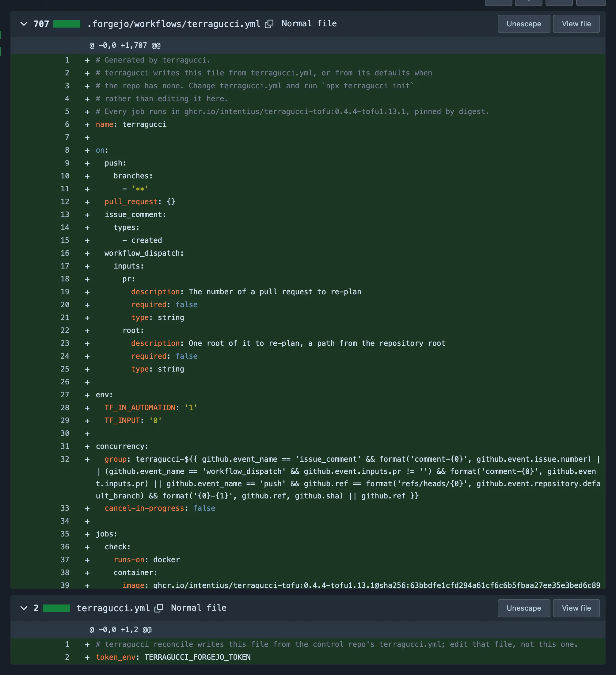Click the hunk header '@ -0,0 +1,2 @@'
Viewport: 616px width, 675px height.
(120, 629)
